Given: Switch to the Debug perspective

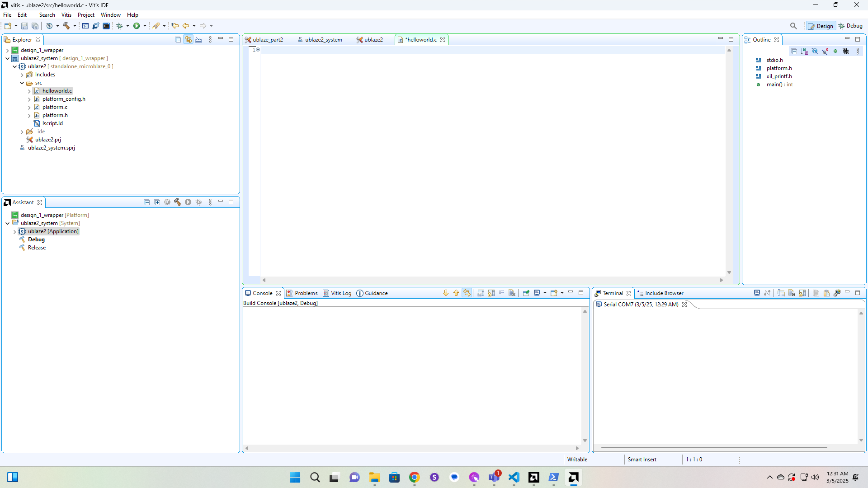Looking at the screenshot, I should [x=850, y=26].
